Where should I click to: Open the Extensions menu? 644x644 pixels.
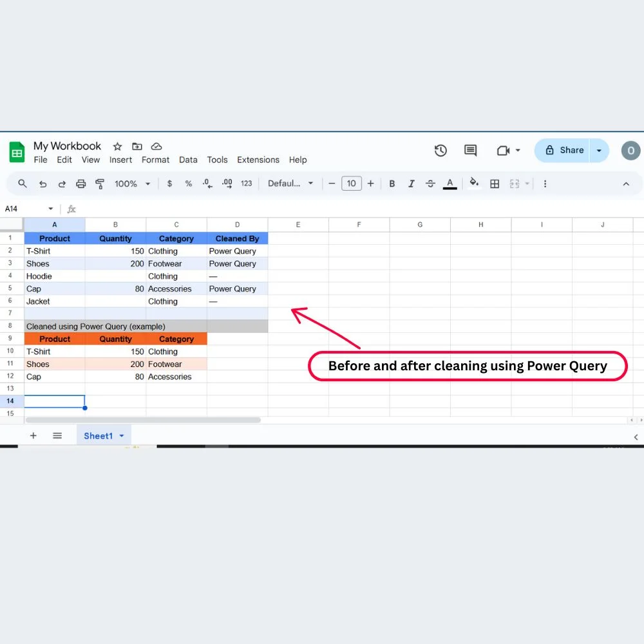[x=258, y=160]
